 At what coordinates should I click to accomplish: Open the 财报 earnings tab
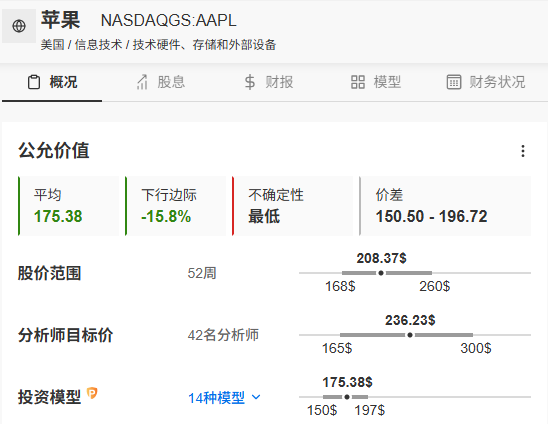pos(268,82)
